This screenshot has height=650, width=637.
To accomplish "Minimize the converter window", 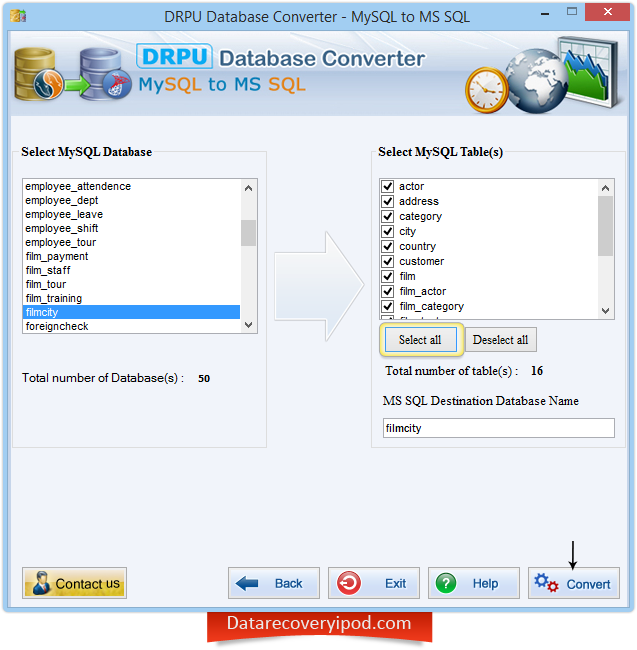I will pos(545,14).
